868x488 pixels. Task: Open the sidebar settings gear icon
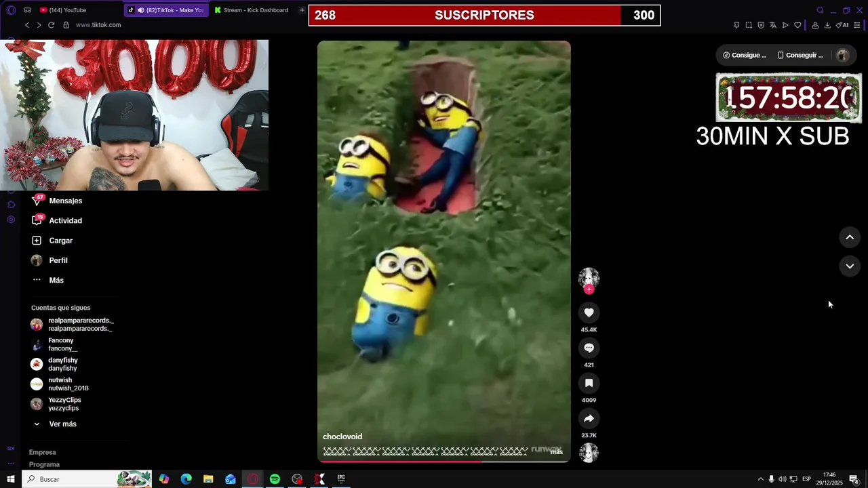coord(11,220)
